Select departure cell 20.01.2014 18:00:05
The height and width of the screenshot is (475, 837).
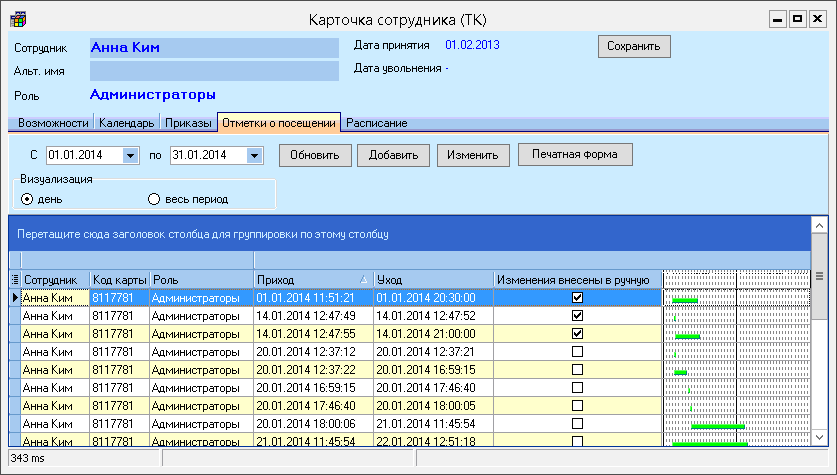433,406
